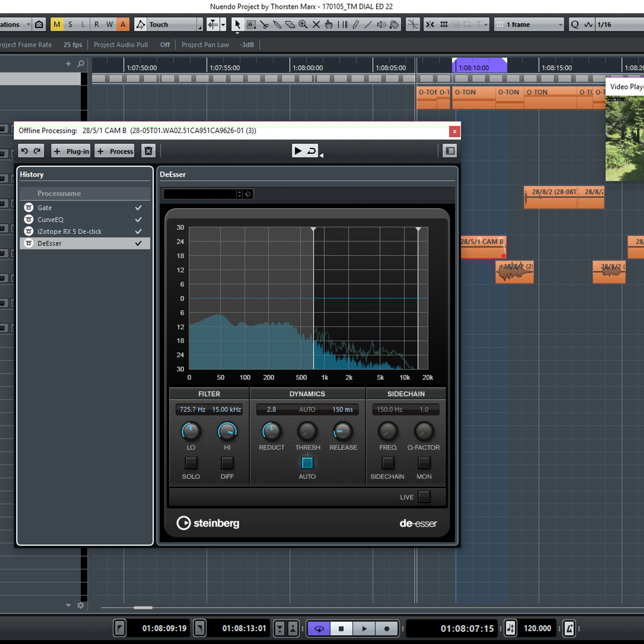644x644 pixels.
Task: Toggle window layout icon in Offline Processing
Action: (x=450, y=151)
